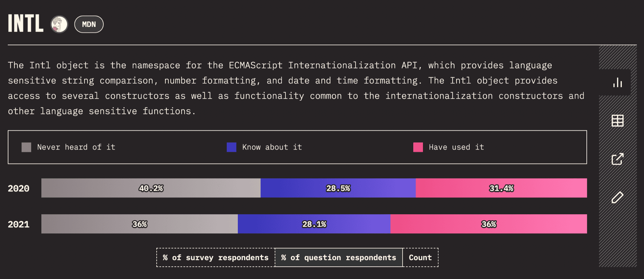
Task: Click the round avatar next to INTL
Action: point(59,24)
